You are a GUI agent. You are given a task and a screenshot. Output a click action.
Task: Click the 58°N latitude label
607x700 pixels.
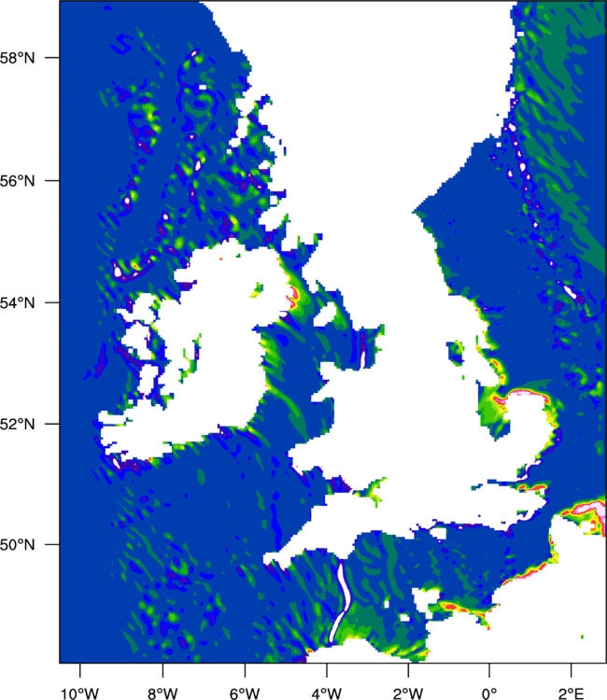(17, 58)
